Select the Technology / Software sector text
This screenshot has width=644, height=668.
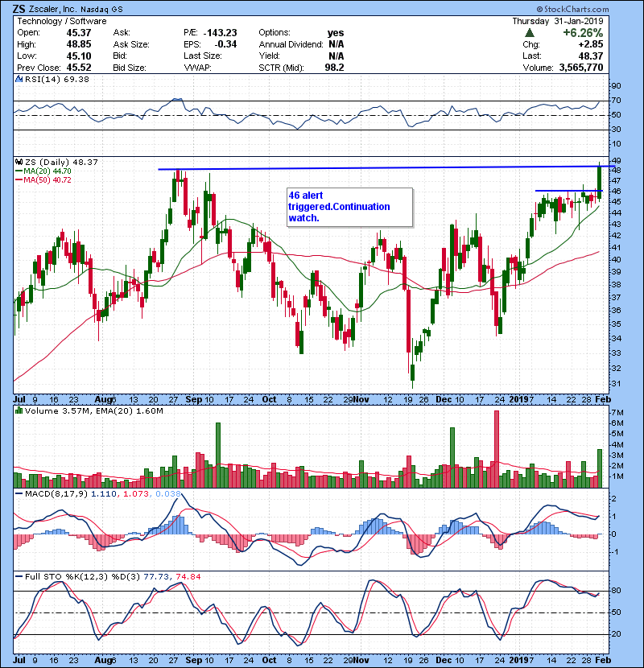[x=62, y=21]
